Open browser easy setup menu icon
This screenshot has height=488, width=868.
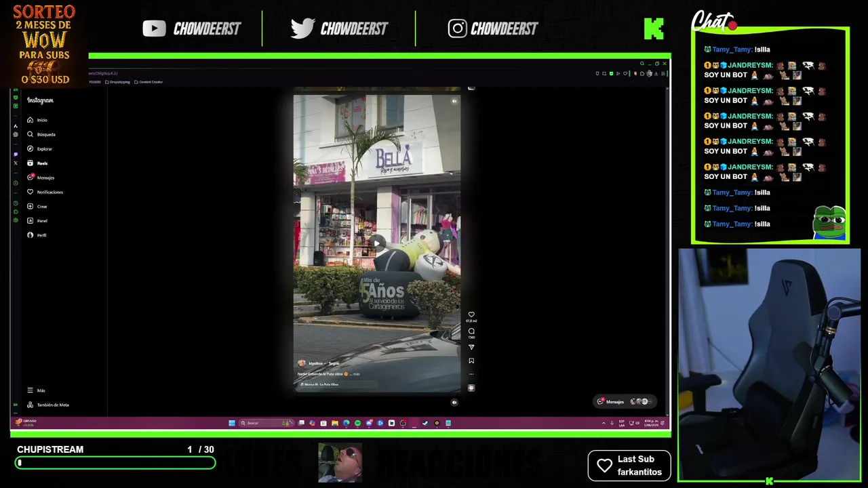coord(663,74)
